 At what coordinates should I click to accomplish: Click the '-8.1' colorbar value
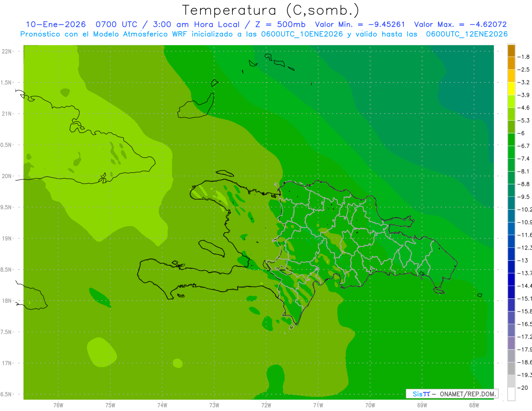[524, 171]
